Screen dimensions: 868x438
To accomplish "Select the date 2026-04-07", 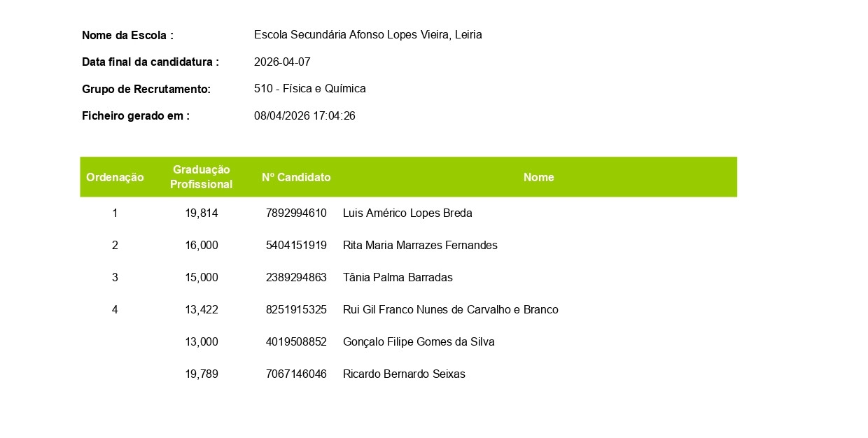I will [x=282, y=62].
